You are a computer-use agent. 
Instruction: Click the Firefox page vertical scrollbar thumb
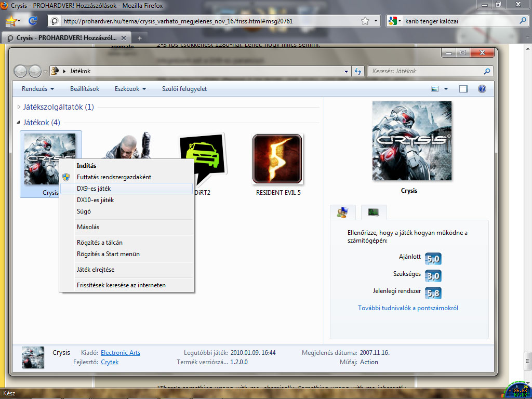coord(528,361)
